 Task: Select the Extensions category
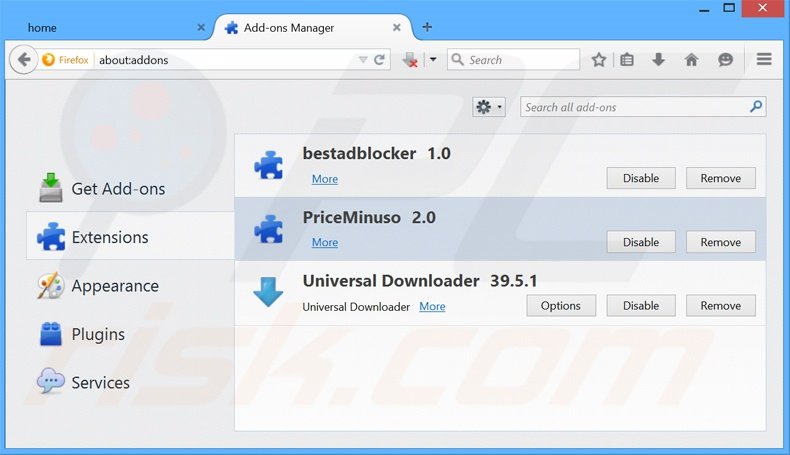coord(130,237)
